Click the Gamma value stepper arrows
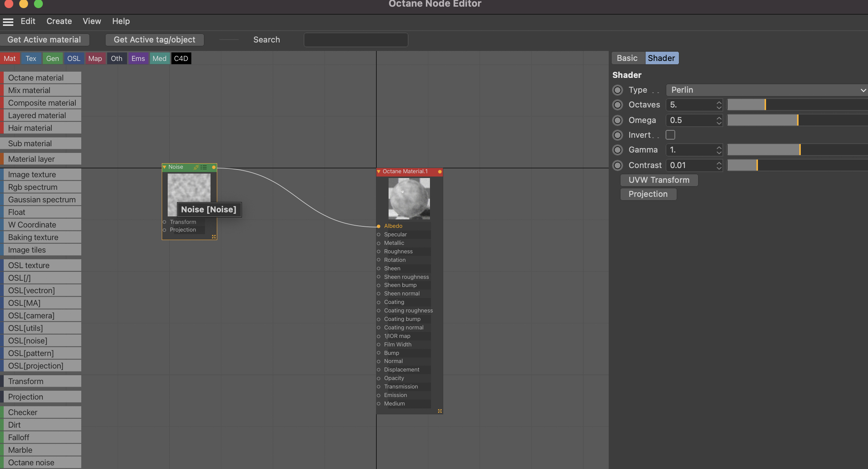868x469 pixels. 719,150
